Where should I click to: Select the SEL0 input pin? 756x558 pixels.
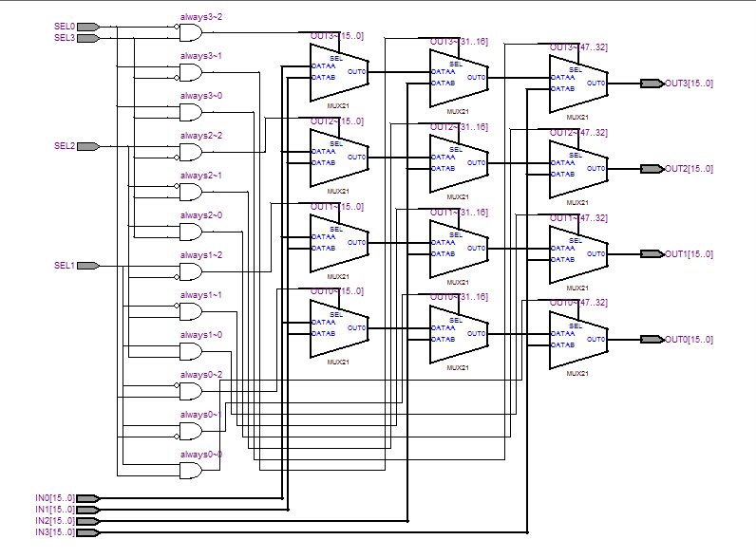(88, 27)
